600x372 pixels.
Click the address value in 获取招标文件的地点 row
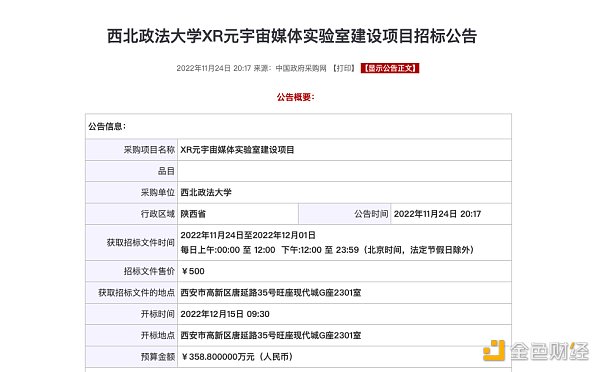[271, 293]
